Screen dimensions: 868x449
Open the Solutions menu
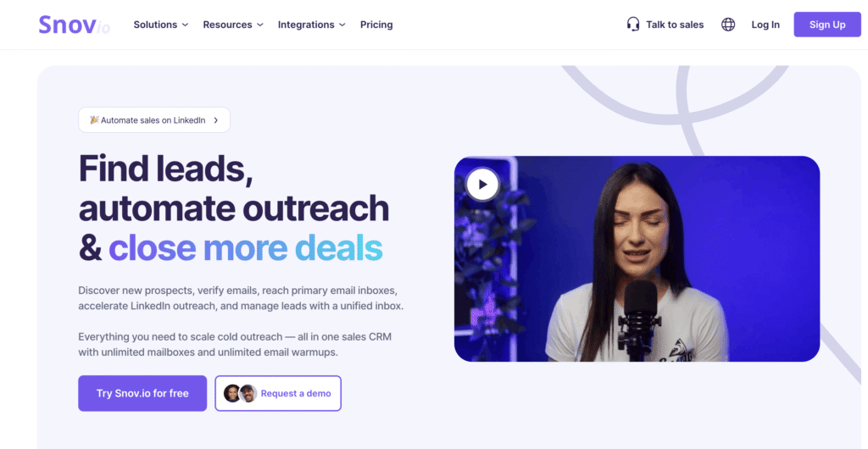161,25
